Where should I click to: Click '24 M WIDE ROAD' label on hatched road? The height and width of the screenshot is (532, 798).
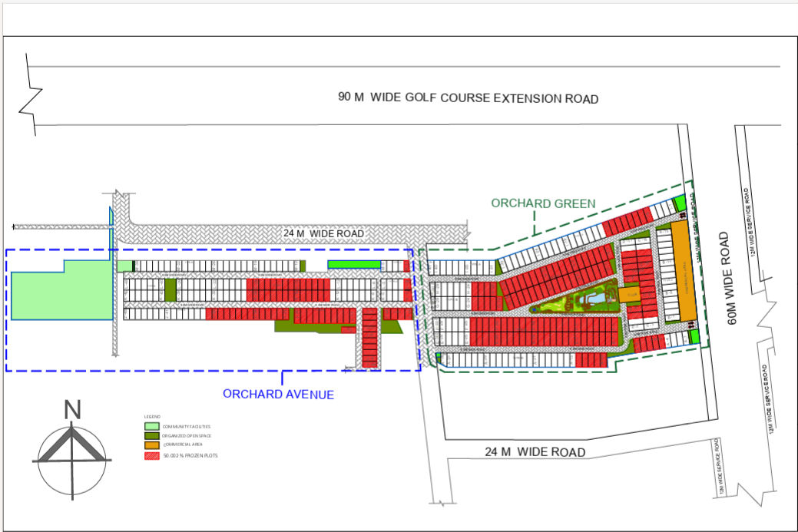tap(323, 233)
